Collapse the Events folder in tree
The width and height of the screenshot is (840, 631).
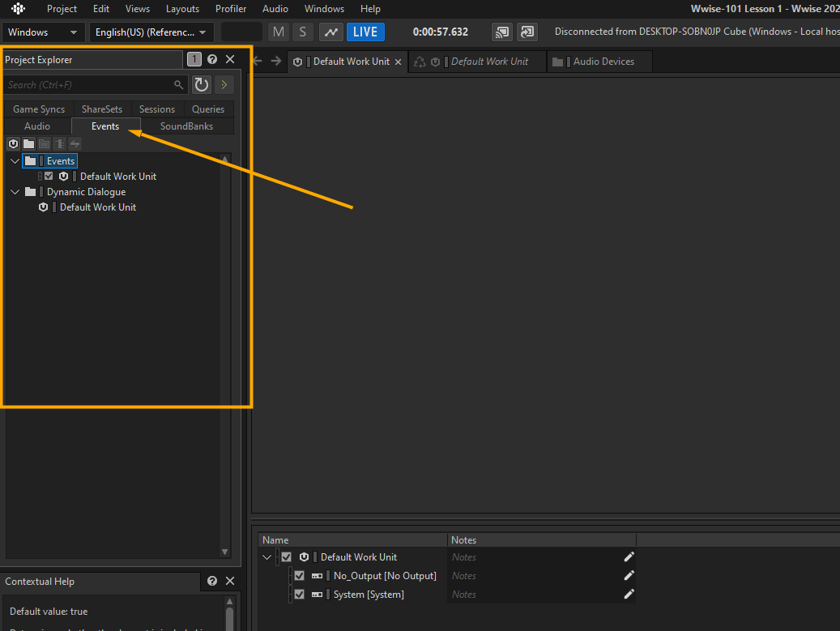pos(15,160)
